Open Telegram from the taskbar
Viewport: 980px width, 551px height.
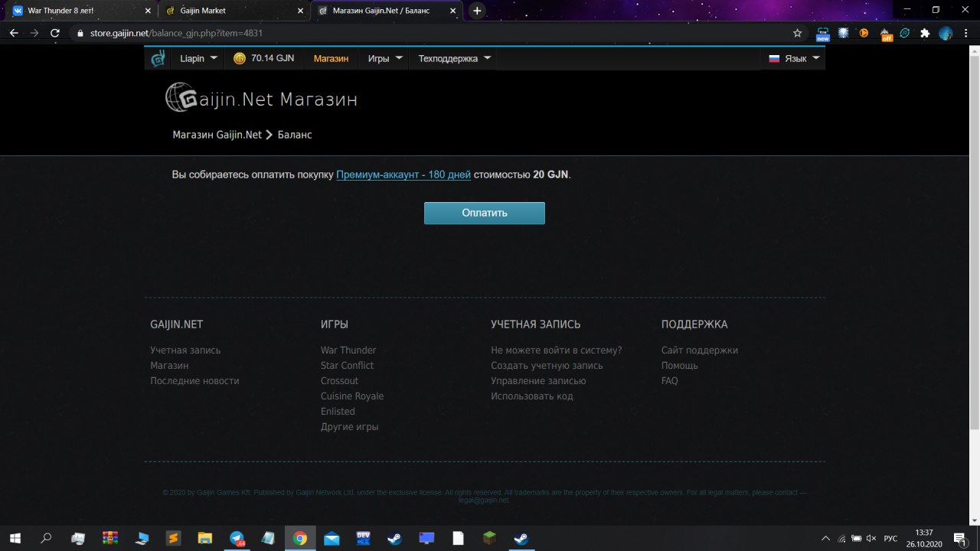click(237, 538)
